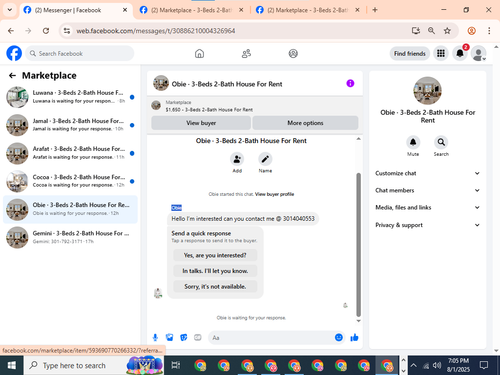500x375 pixels.
Task: Open Chrome zoom magnifier icon
Action: pos(431,31)
